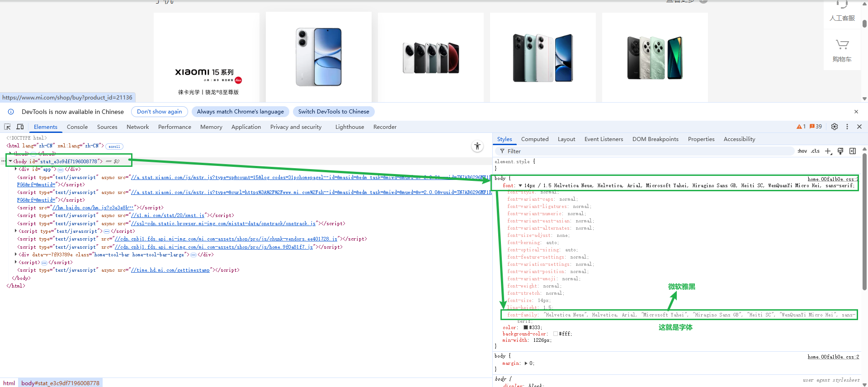This screenshot has height=387, width=868.
Task: Open the chunk-vendors.ee401728.js script link
Action: (x=226, y=239)
